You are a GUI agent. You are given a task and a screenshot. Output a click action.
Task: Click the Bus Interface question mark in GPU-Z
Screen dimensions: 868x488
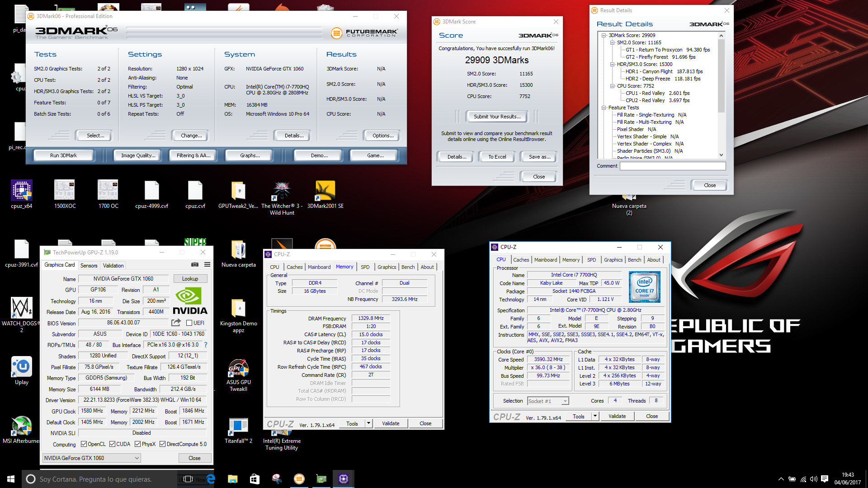point(206,345)
